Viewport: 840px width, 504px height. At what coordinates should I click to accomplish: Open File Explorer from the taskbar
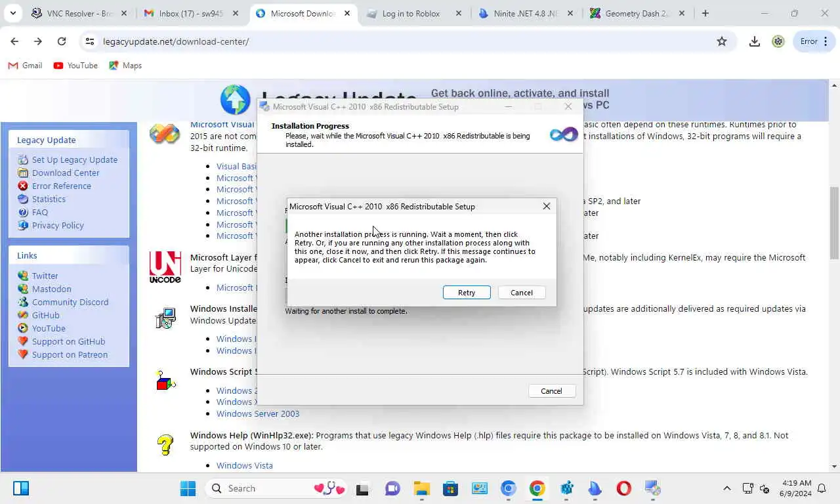tap(421, 488)
